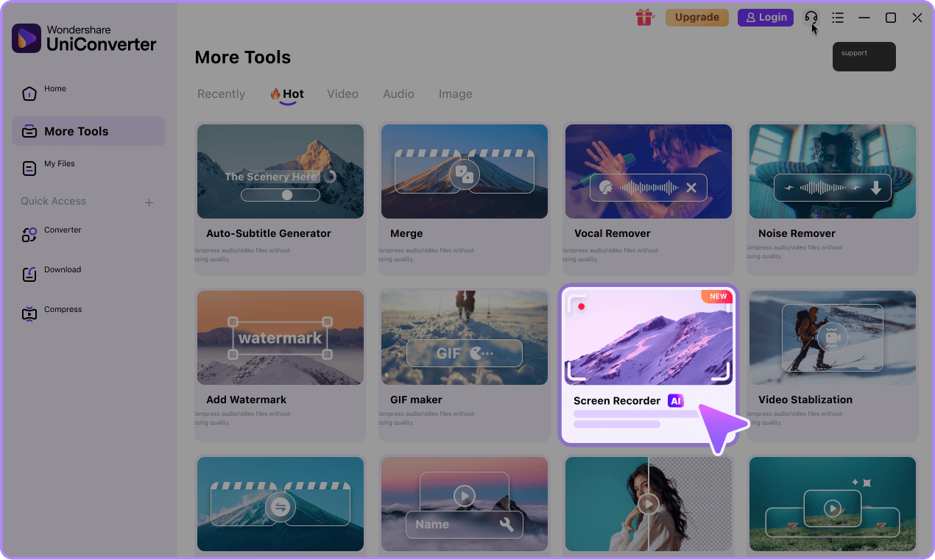Add a Quick Access shortcut with plus button

[x=149, y=202]
